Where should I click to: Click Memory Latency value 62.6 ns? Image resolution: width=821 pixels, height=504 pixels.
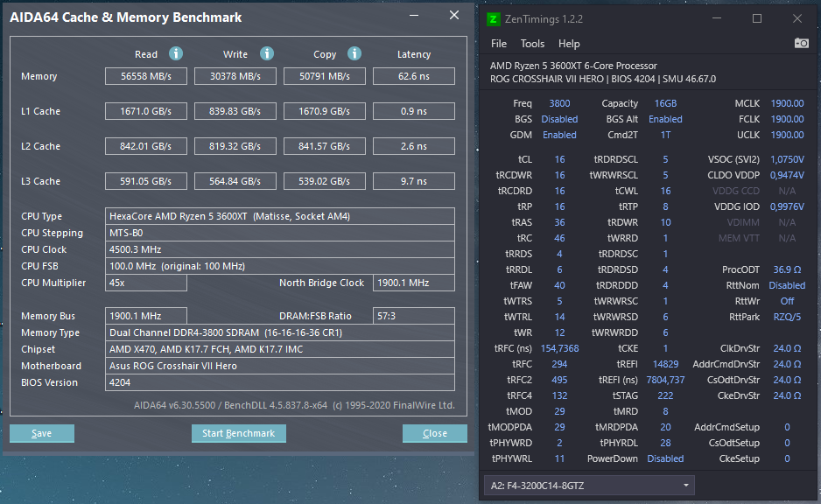pos(414,76)
